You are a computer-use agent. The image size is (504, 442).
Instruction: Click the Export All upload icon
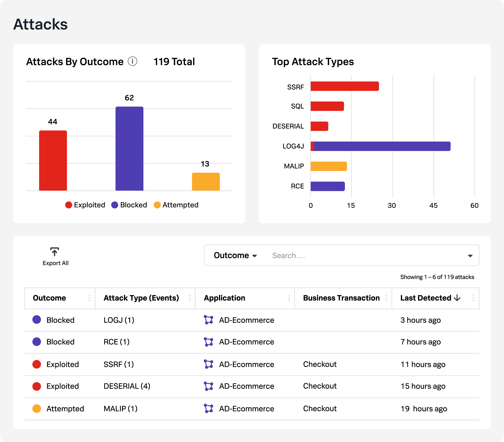[54, 252]
